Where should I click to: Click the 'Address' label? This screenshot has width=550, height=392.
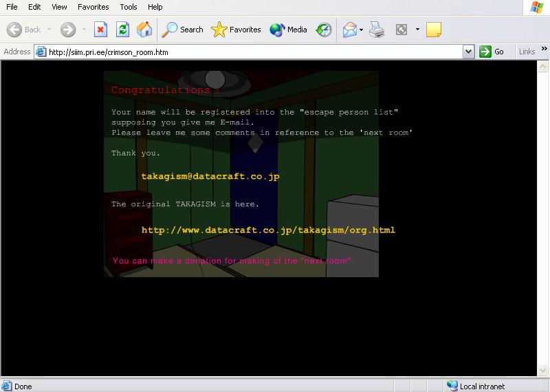pyautogui.click(x=16, y=52)
